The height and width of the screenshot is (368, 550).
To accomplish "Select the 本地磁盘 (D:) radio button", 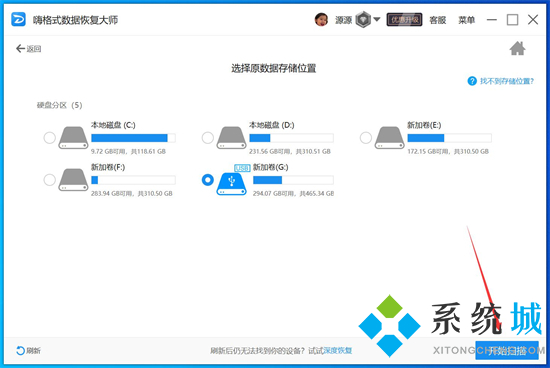I will coord(208,138).
